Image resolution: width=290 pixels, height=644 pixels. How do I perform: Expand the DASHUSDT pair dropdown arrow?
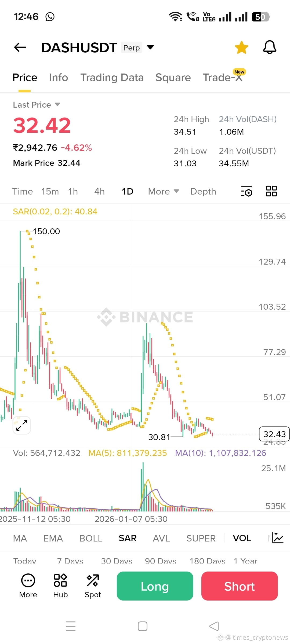(150, 47)
